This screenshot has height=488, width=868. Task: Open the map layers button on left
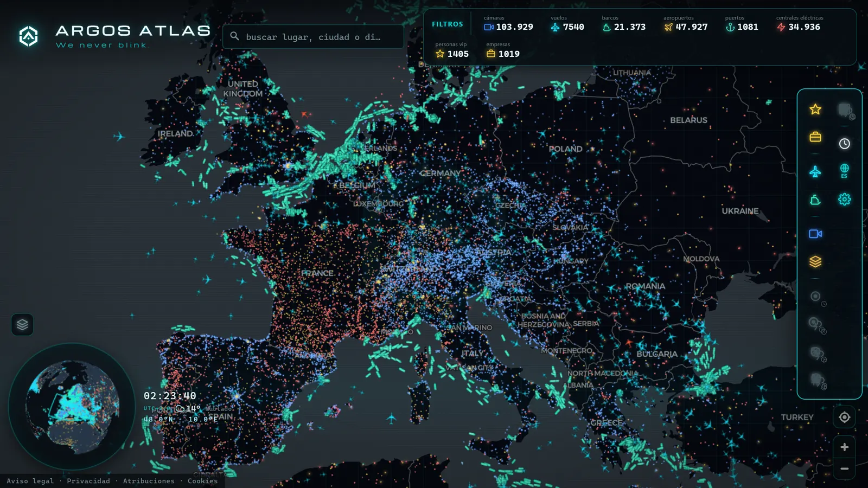coord(22,325)
